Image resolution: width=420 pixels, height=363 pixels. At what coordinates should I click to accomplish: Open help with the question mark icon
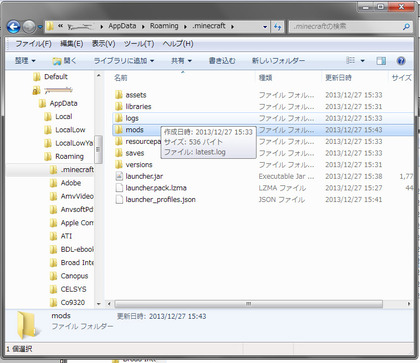click(401, 61)
